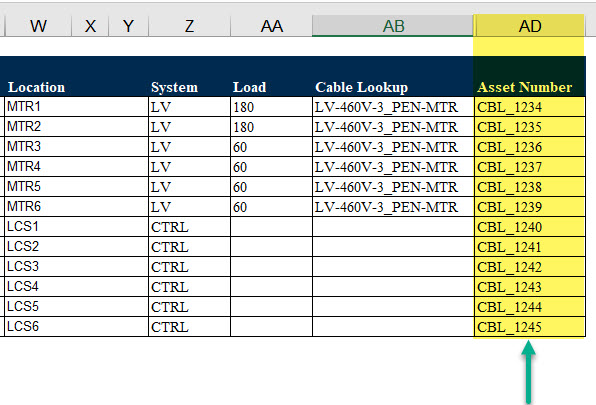Screen dimensions: 596x405
Task: Click the Load cell for MTR1
Action: (271, 107)
